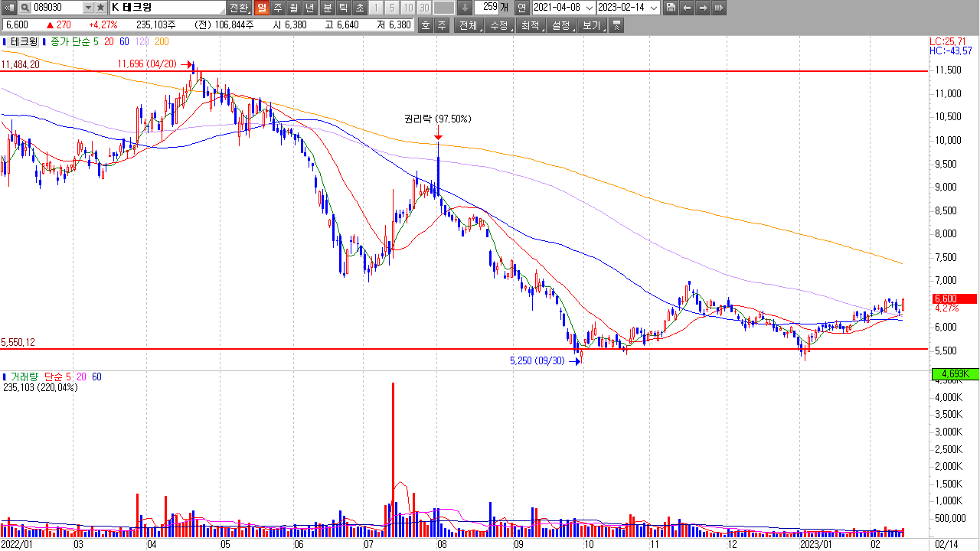
Task: Click the play/step forward icon
Action: pos(719,8)
